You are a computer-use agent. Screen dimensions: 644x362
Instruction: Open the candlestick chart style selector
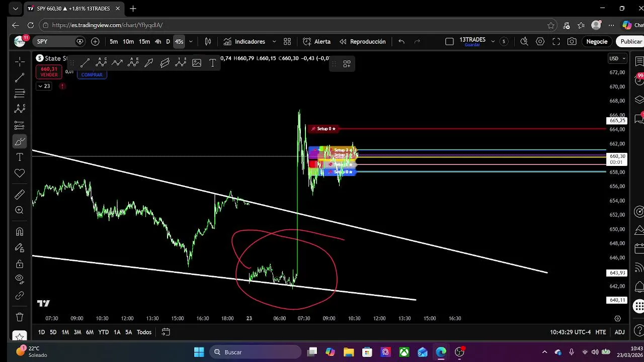(208, 42)
